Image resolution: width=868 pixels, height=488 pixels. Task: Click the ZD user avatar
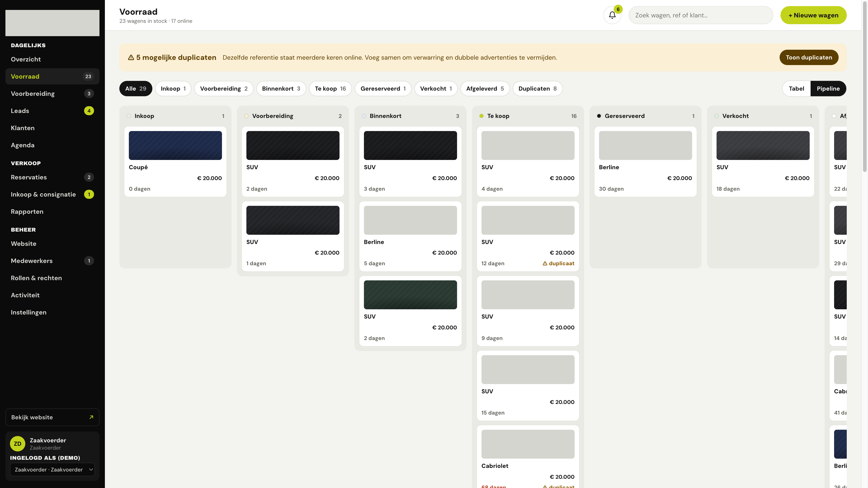coord(18,443)
